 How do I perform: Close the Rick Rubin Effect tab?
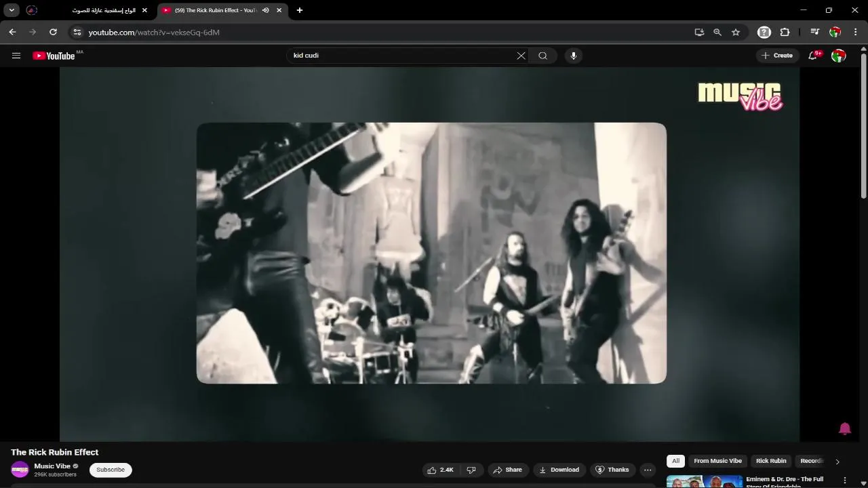click(x=279, y=10)
